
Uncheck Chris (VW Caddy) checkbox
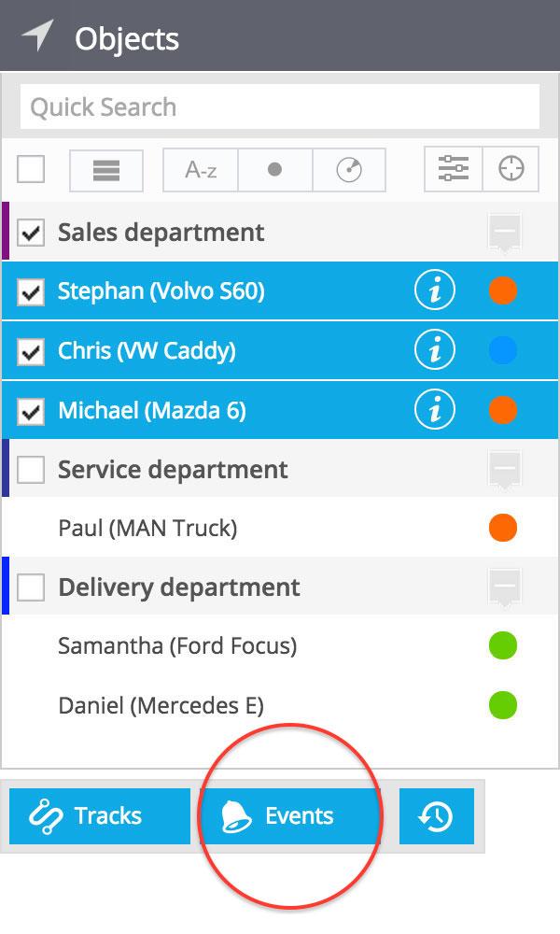(x=31, y=351)
